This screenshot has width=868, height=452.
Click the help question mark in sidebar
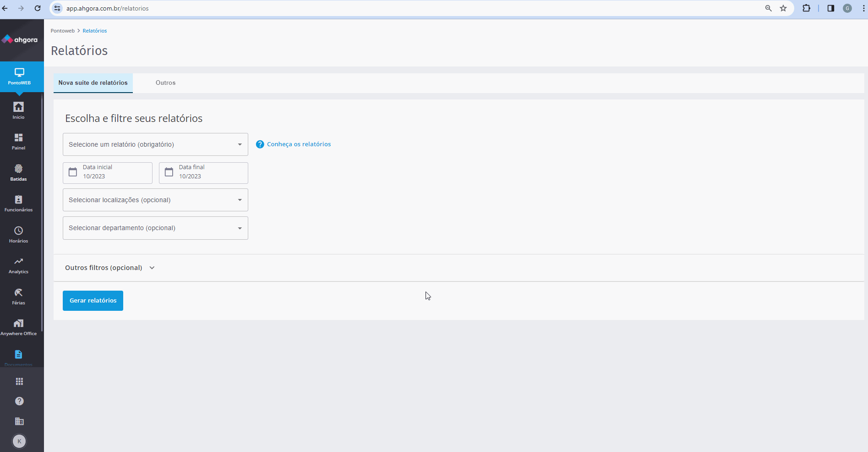pyautogui.click(x=19, y=401)
